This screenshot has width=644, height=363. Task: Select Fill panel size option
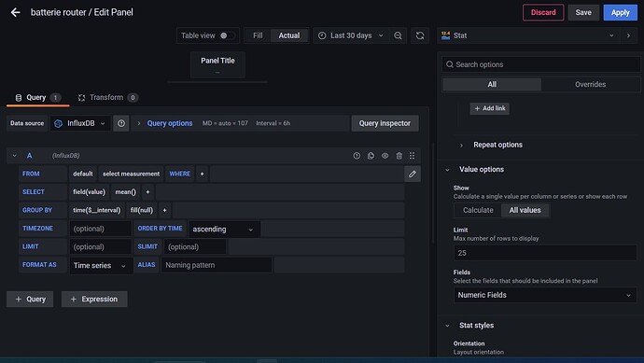[258, 35]
